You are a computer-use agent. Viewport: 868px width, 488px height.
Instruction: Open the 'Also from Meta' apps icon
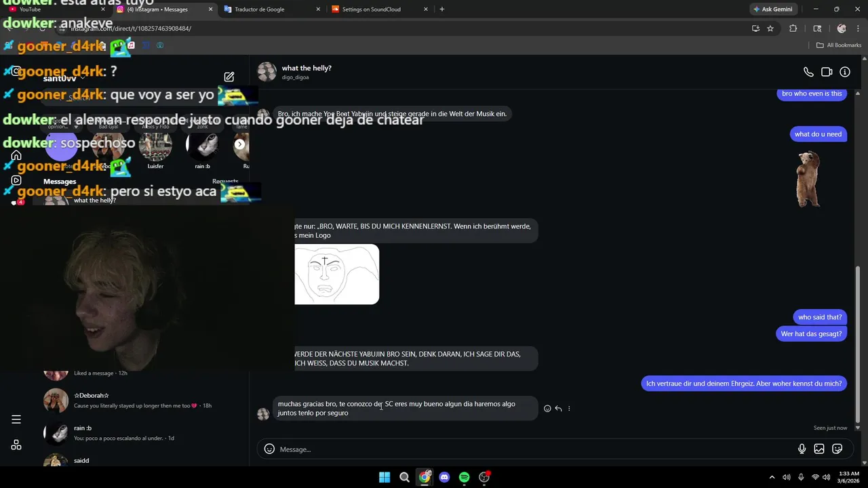16,445
